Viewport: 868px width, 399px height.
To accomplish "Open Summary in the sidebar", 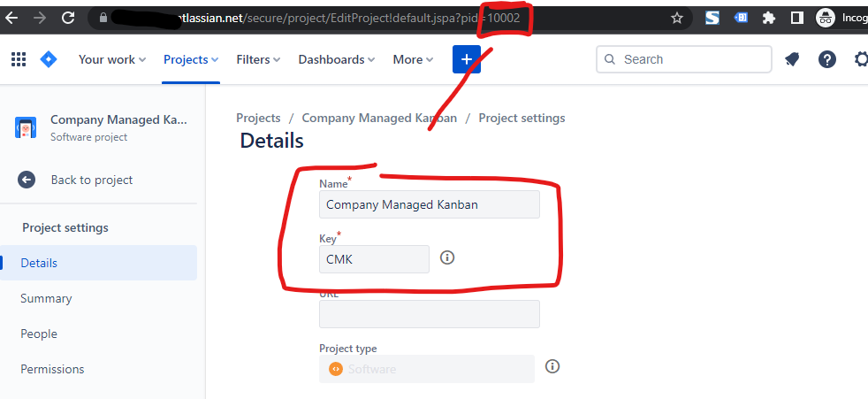I will (46, 298).
